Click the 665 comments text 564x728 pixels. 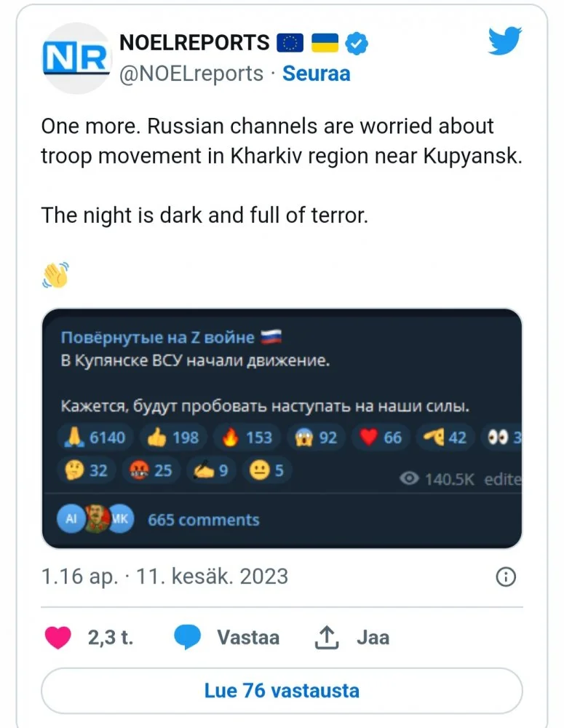click(x=203, y=520)
